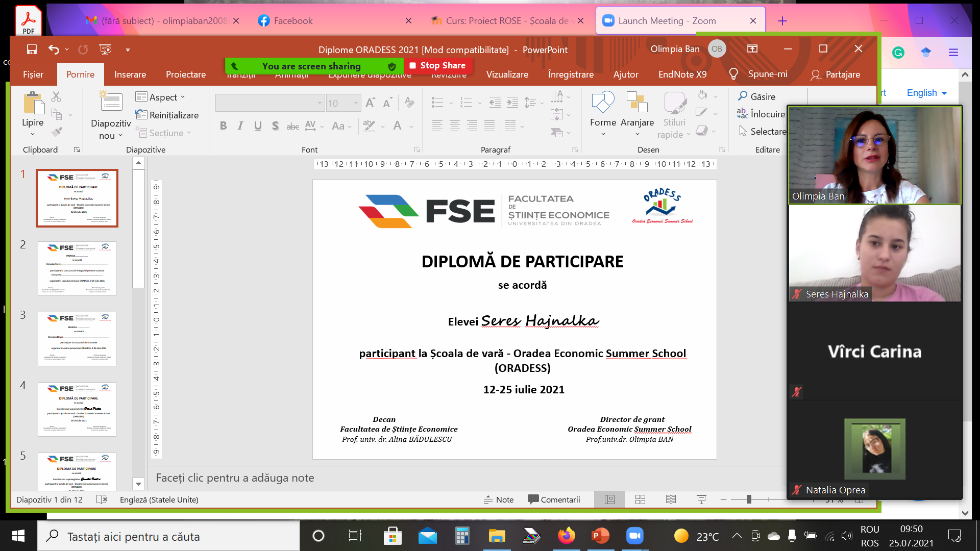Switch to the Inserare tab
This screenshot has width=980, height=551.
[130, 74]
